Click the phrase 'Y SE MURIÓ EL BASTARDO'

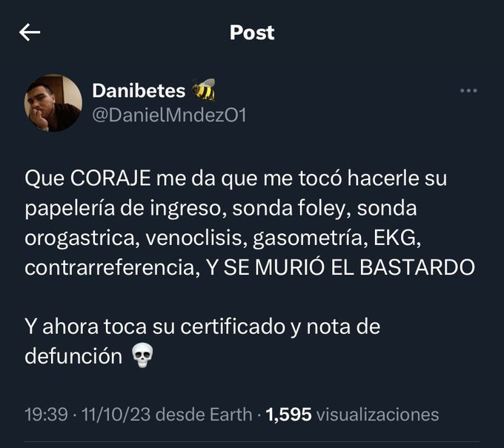(340, 267)
